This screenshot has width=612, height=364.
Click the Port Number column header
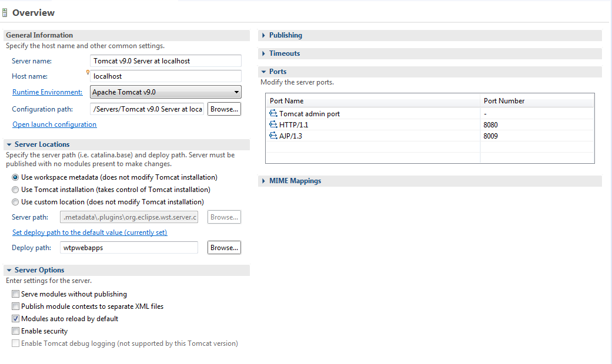[537, 101]
